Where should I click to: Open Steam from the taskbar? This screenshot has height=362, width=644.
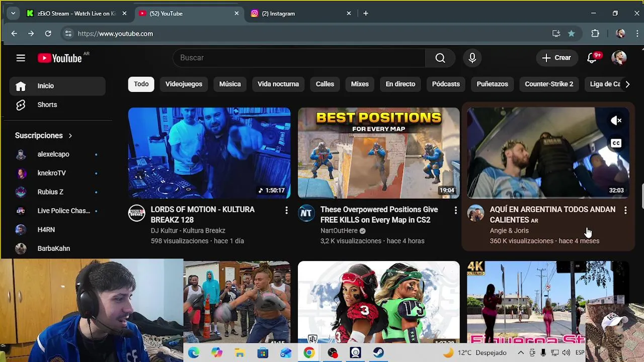pyautogui.click(x=378, y=353)
